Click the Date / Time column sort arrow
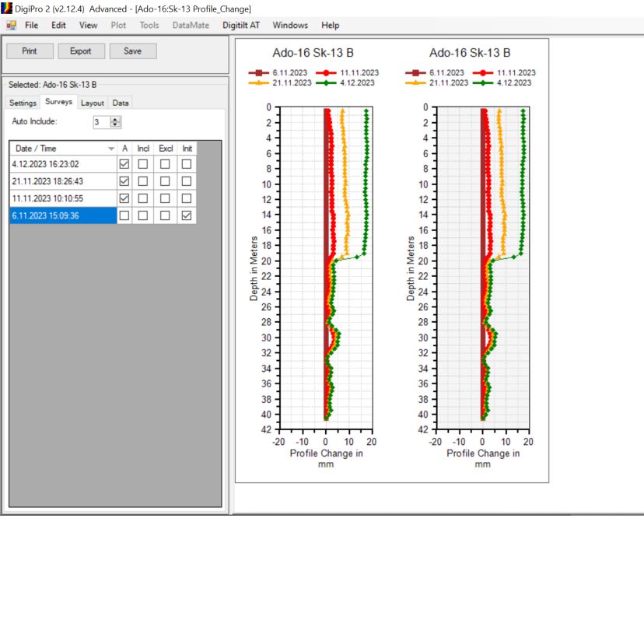 tap(110, 149)
